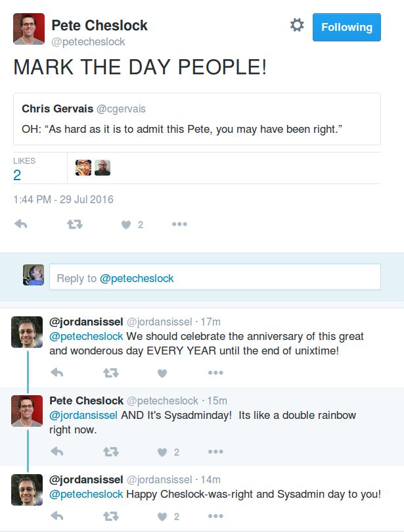The image size is (404, 532).
Task: Like jordansissel's 17m tweet
Action: [x=162, y=373]
